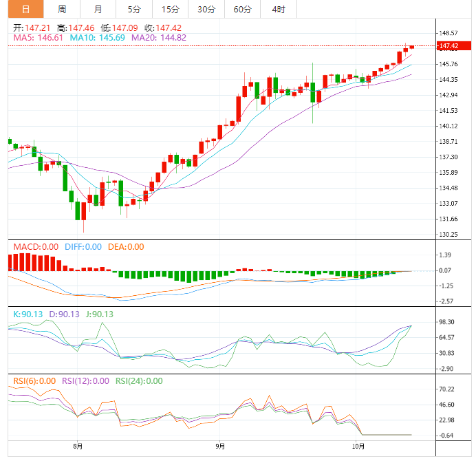Open the 15分 timeframe tab
476x461 pixels.
point(170,9)
